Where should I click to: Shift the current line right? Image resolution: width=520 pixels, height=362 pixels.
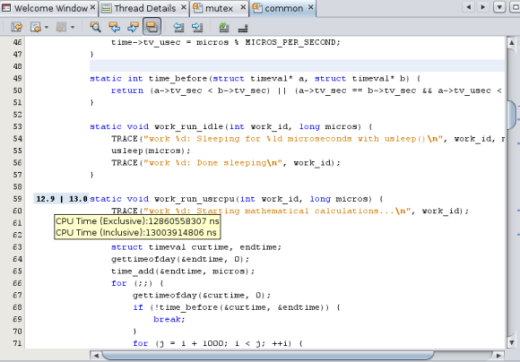(197, 27)
